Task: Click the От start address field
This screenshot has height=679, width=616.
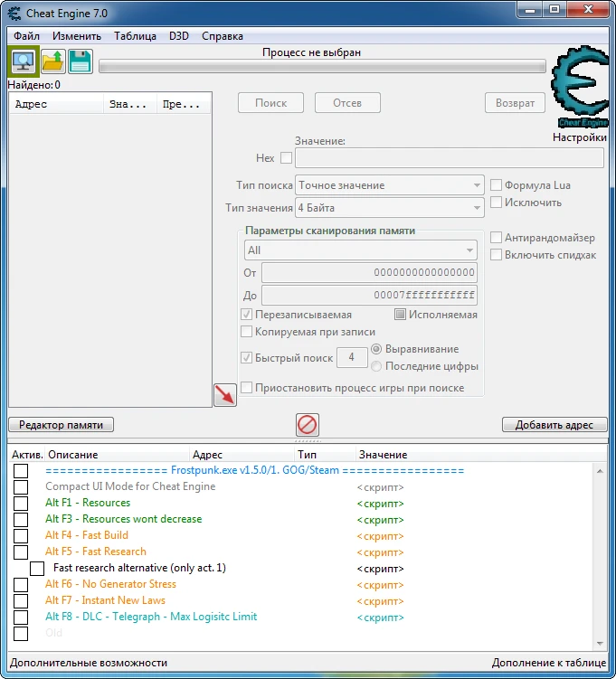Action: [369, 273]
